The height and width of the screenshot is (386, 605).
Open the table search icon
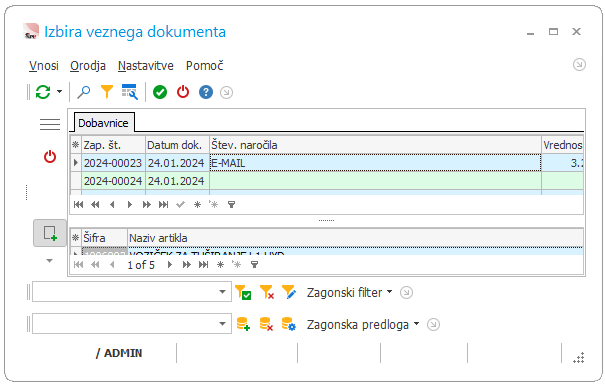130,92
